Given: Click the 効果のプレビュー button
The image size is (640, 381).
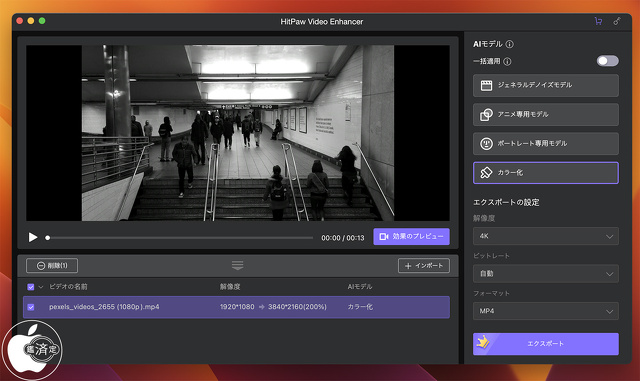Looking at the screenshot, I should 411,236.
